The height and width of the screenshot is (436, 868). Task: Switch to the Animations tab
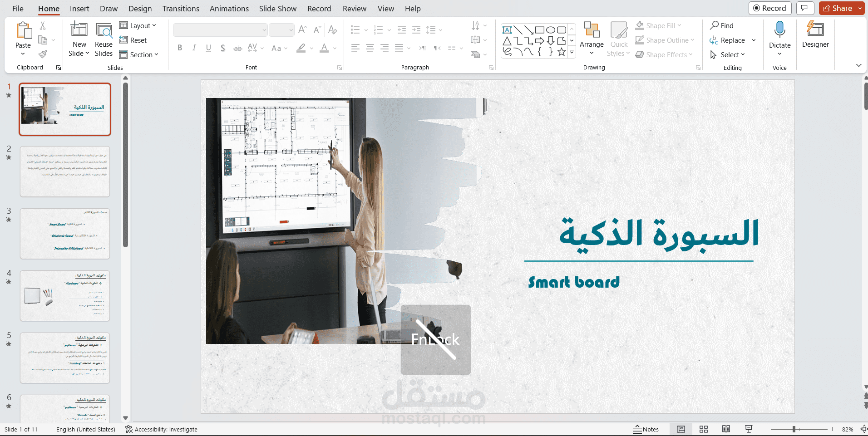229,9
